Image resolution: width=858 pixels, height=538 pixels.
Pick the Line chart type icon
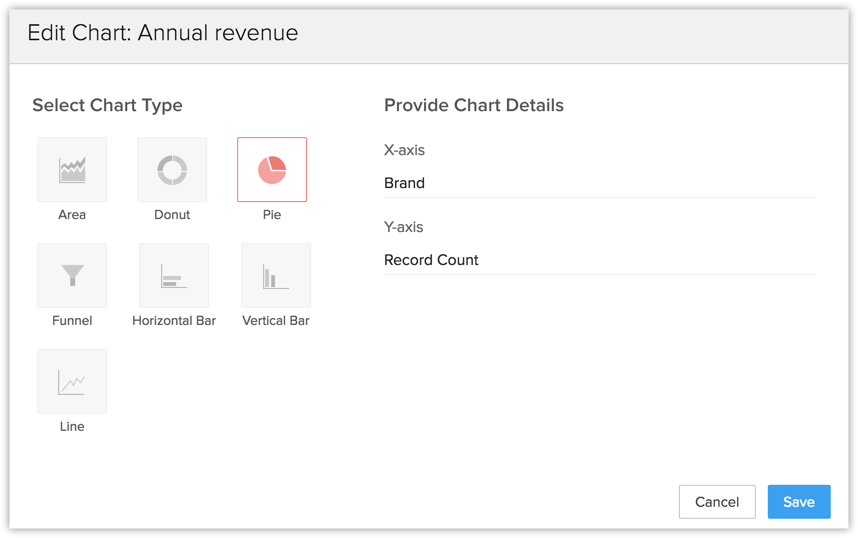click(72, 381)
